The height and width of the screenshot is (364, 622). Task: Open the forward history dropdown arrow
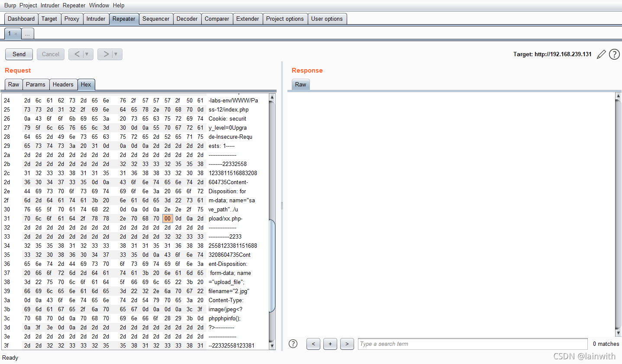point(116,54)
